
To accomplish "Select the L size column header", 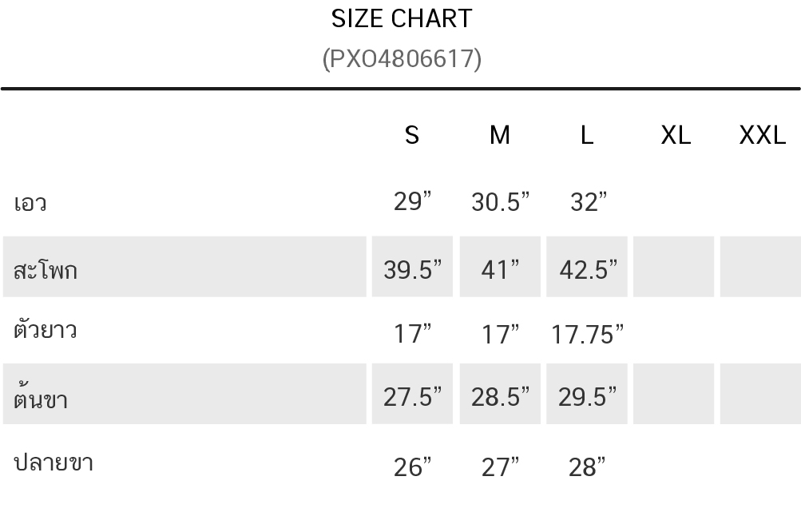I will tap(587, 135).
